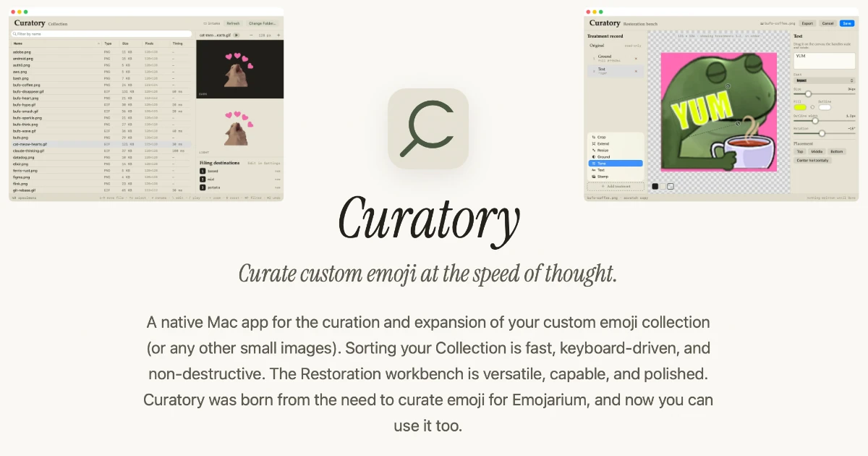Set text placement to Middle
The image size is (868, 456).
pos(817,151)
